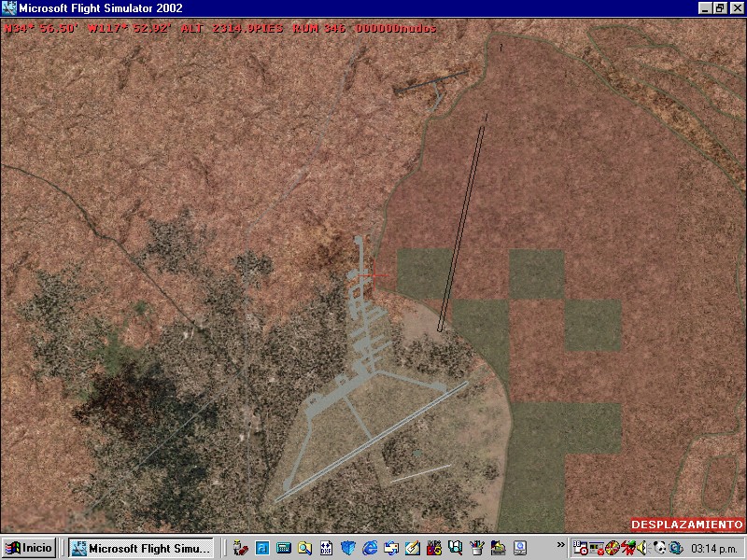This screenshot has height=560, width=747.
Task: Click the panda antivirus tray icon
Action: click(658, 548)
